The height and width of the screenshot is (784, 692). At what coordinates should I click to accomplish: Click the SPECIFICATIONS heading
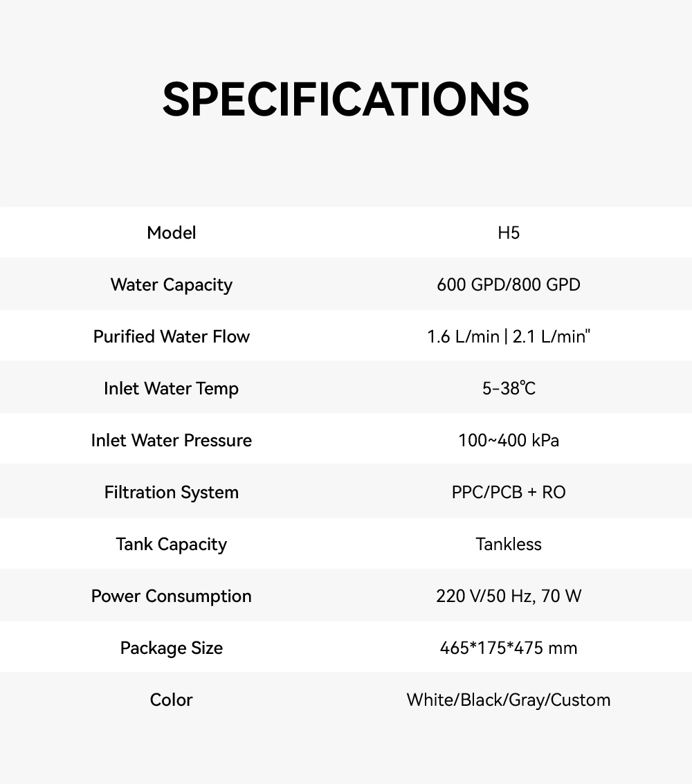coord(346,99)
